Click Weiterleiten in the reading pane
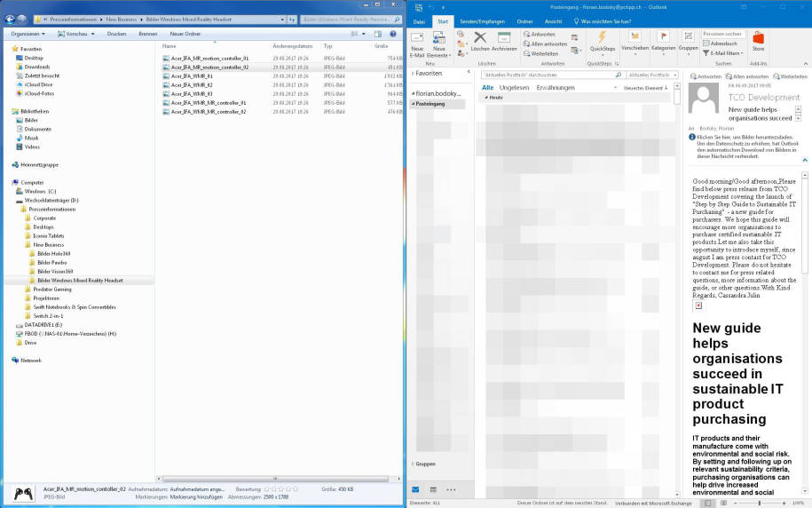This screenshot has width=812, height=508. coord(790,76)
